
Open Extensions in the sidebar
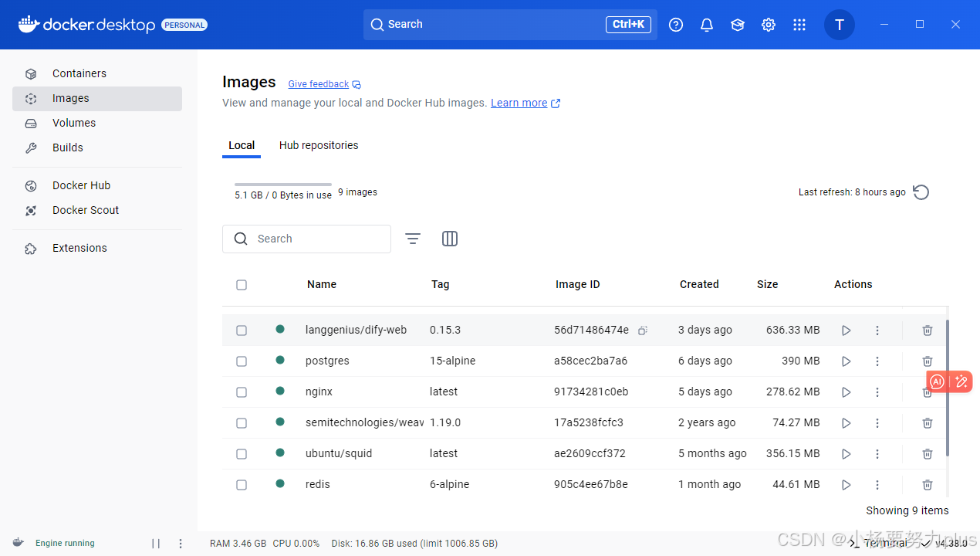coord(97,249)
